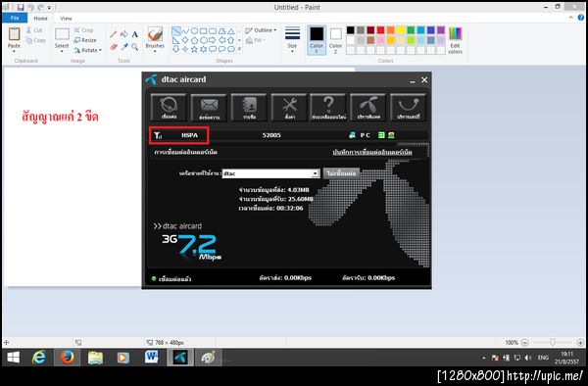Click the smile icon service button
This screenshot has width=588, height=386.
pos(409,108)
